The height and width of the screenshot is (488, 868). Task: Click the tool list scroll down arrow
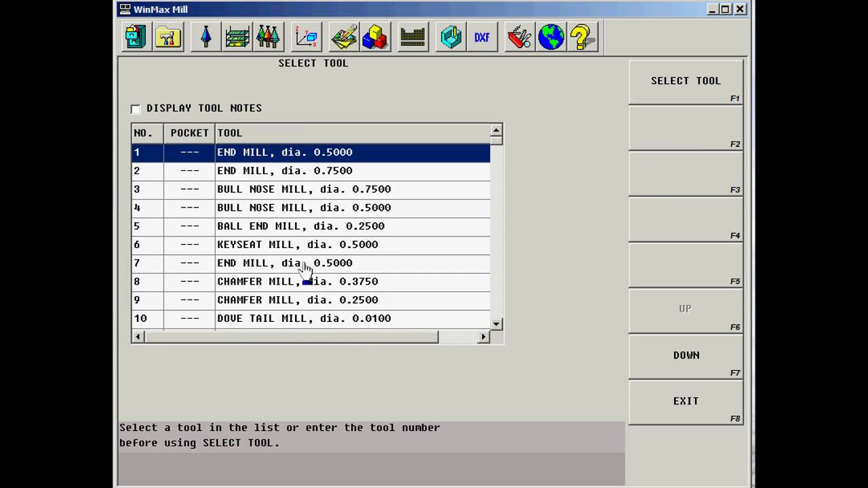[496, 324]
